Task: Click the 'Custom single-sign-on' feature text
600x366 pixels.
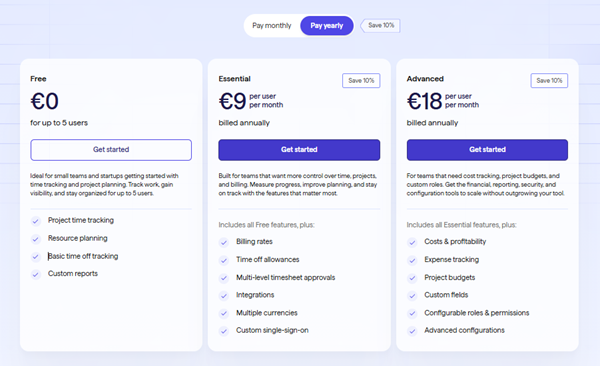Action: tap(272, 330)
